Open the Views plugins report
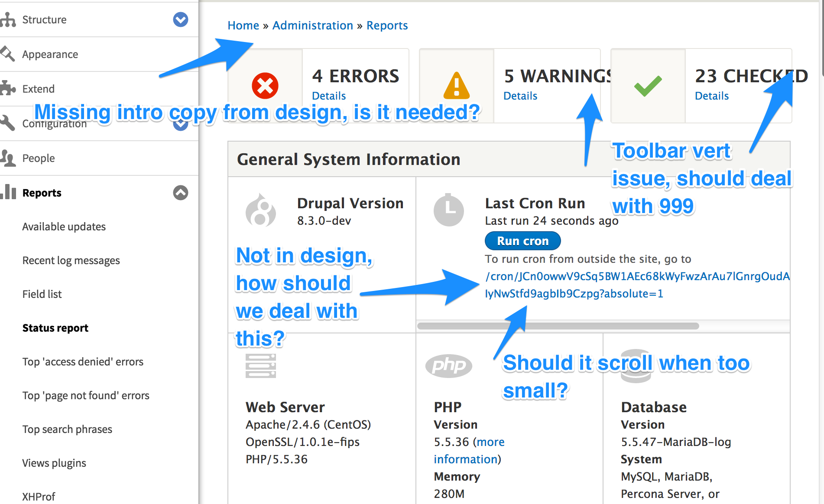 (54, 463)
